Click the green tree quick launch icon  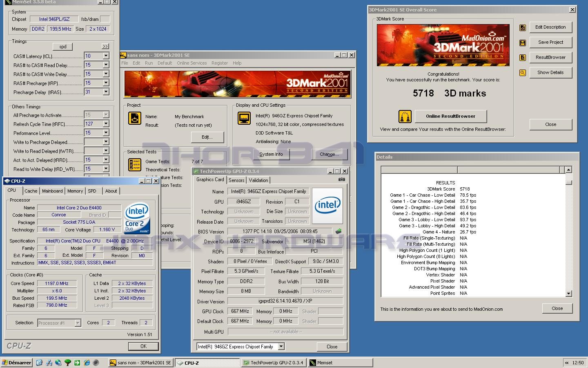(x=68, y=362)
